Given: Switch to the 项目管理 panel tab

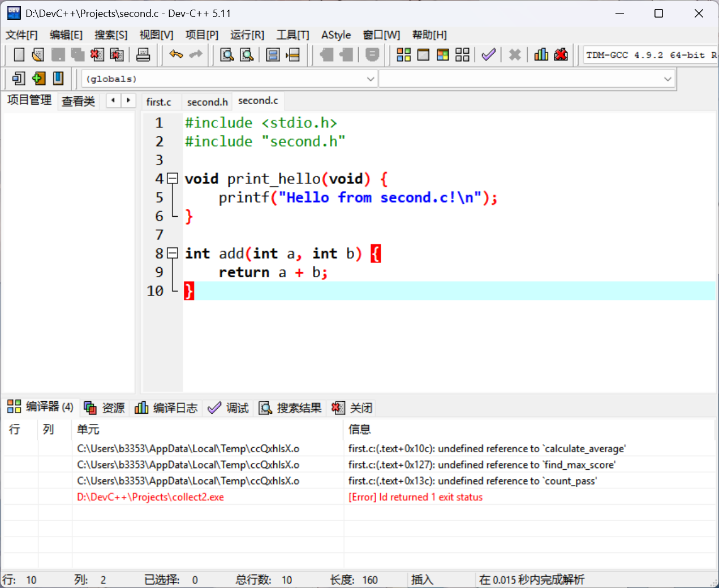Looking at the screenshot, I should coord(29,100).
